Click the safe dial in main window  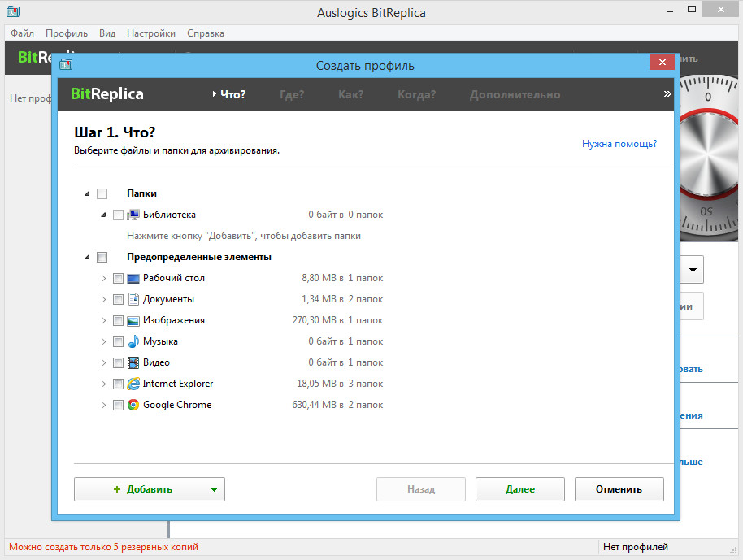(x=709, y=158)
